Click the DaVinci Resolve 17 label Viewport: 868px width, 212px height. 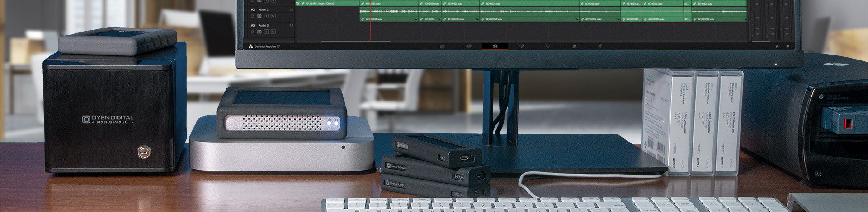tap(267, 46)
